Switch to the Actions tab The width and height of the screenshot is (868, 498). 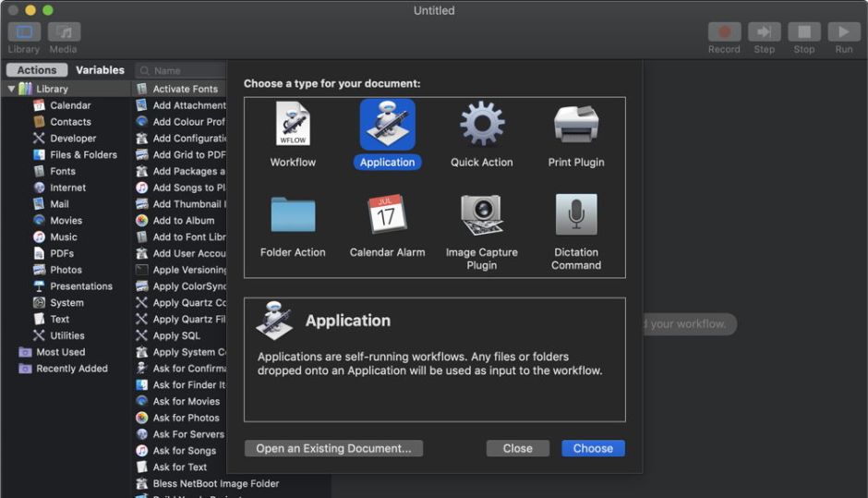(37, 70)
